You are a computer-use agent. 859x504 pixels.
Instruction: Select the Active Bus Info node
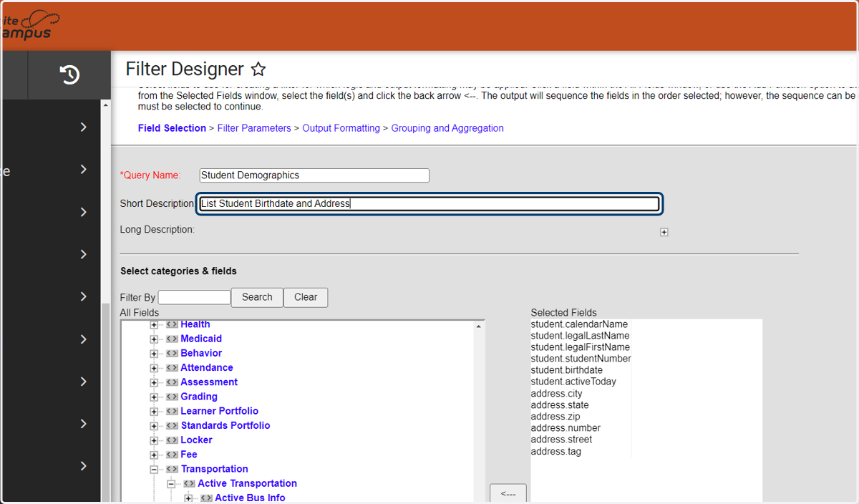(x=250, y=498)
